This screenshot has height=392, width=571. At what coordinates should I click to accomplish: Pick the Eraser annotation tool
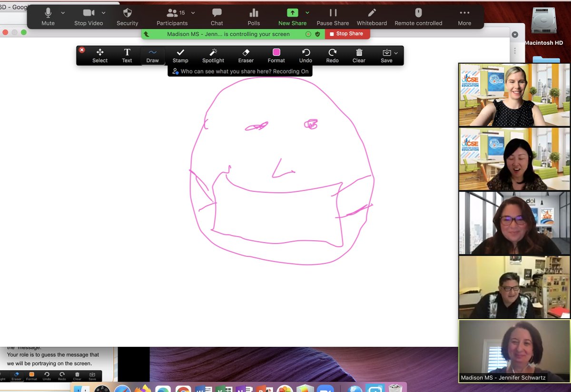(x=246, y=56)
